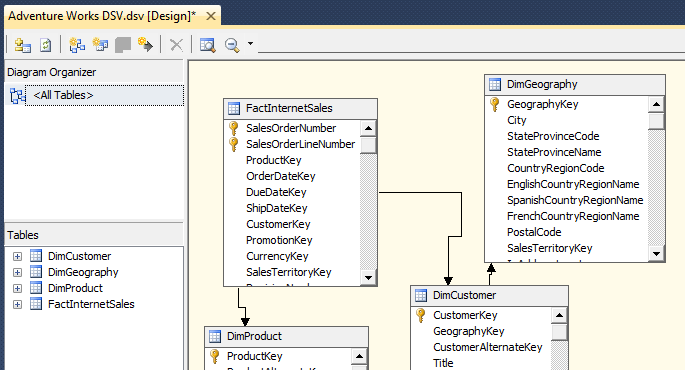Image resolution: width=685 pixels, height=370 pixels.
Task: Click the key icon beside SalesOrderNumber
Action: point(234,128)
